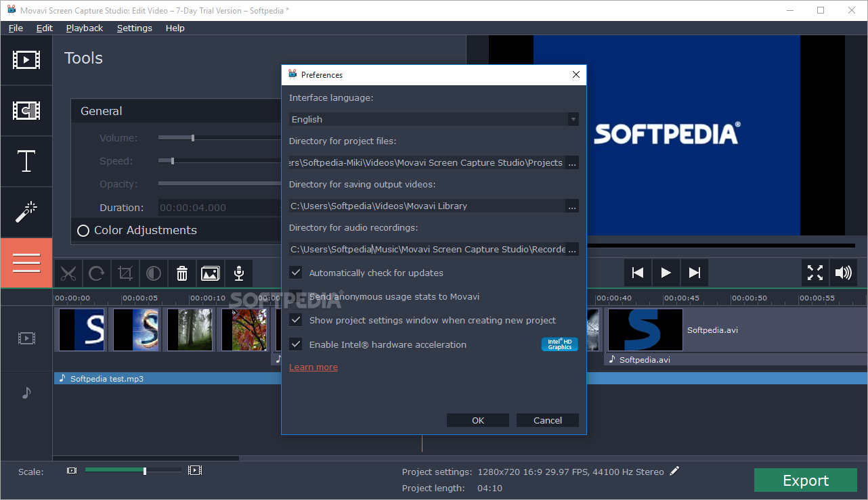Image resolution: width=868 pixels, height=500 pixels.
Task: Click the audio recordings directory path field
Action: click(x=427, y=250)
